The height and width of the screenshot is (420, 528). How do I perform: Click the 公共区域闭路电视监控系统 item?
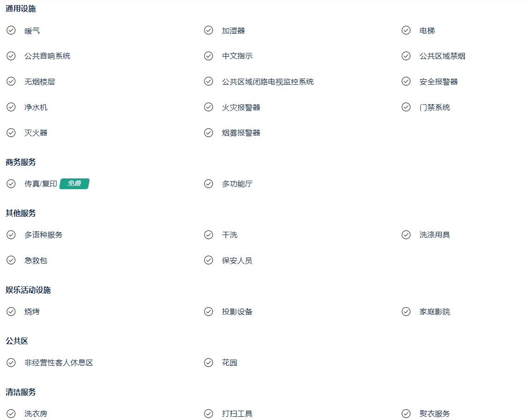click(x=268, y=82)
